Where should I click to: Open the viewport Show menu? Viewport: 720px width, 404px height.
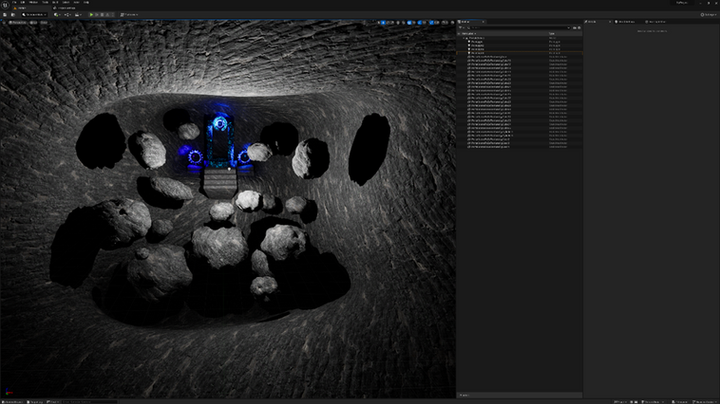44,22
